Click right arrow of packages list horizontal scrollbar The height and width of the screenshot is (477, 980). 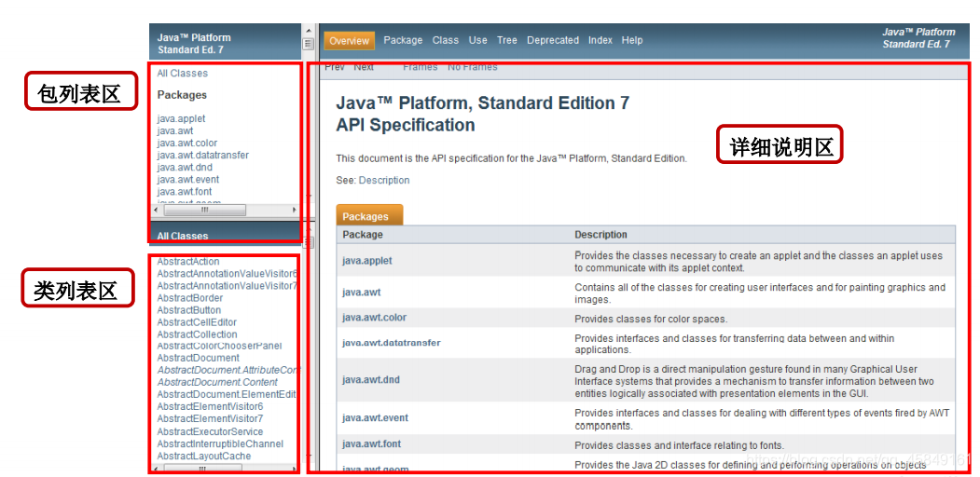[x=295, y=211]
